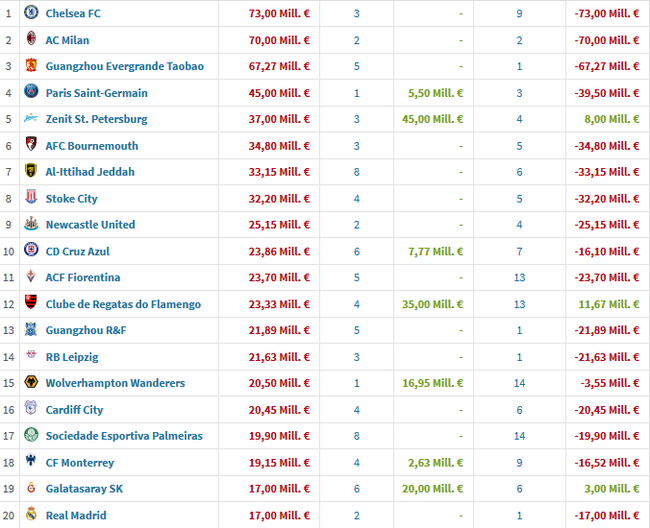Open the RB Leipzig link
This screenshot has height=528, width=650.
(72, 357)
